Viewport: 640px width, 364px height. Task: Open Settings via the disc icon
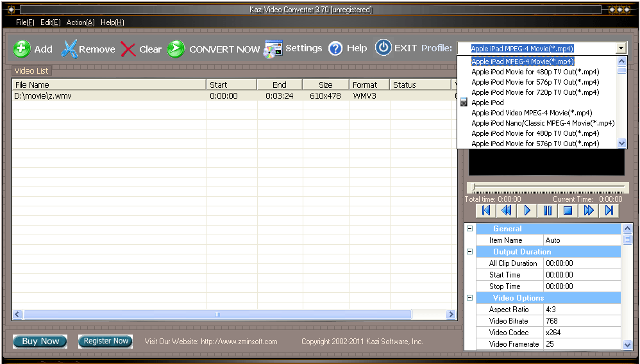pyautogui.click(x=273, y=49)
